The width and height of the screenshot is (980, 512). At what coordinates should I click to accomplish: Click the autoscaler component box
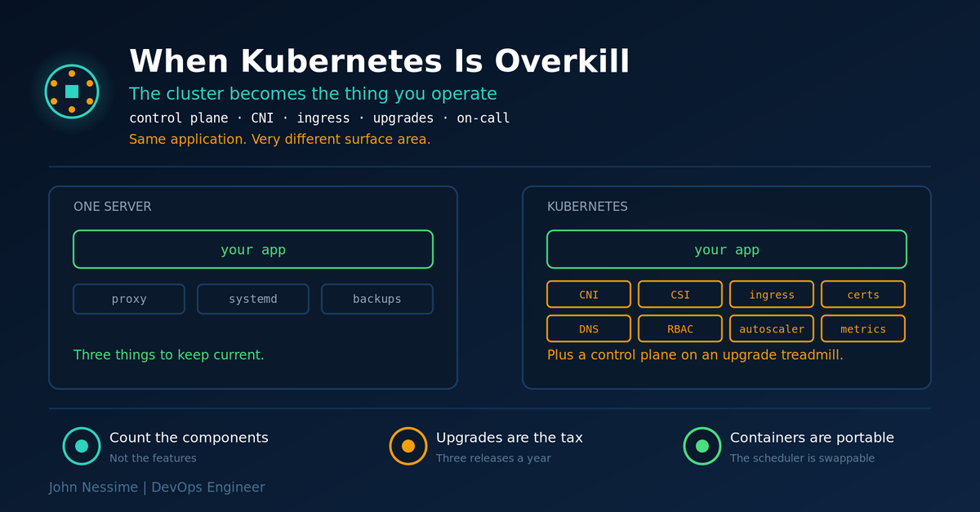pyautogui.click(x=772, y=328)
